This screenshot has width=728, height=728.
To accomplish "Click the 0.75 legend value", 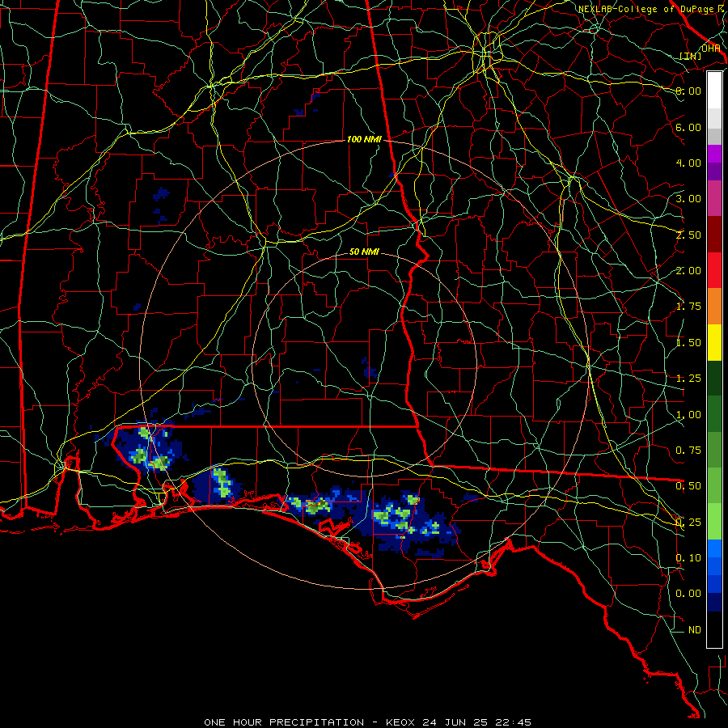I will 688,451.
